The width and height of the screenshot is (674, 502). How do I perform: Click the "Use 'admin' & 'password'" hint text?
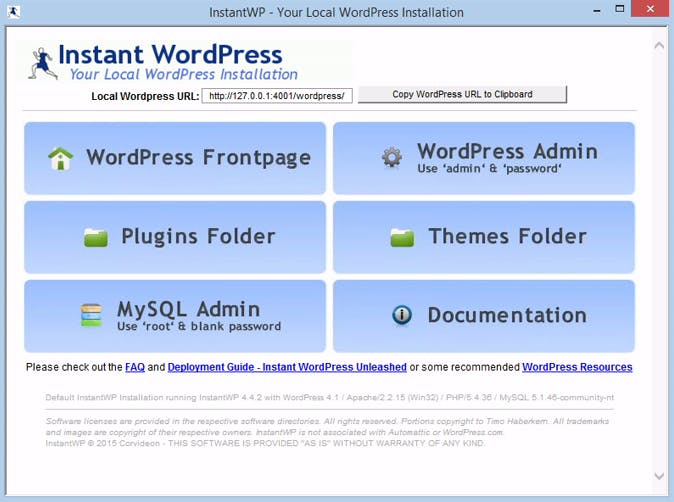click(x=489, y=168)
